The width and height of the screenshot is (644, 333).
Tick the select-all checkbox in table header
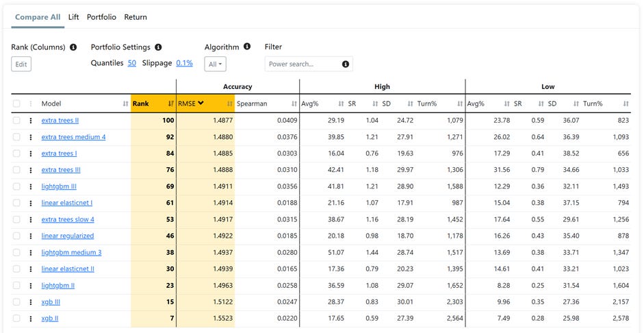[x=16, y=103]
